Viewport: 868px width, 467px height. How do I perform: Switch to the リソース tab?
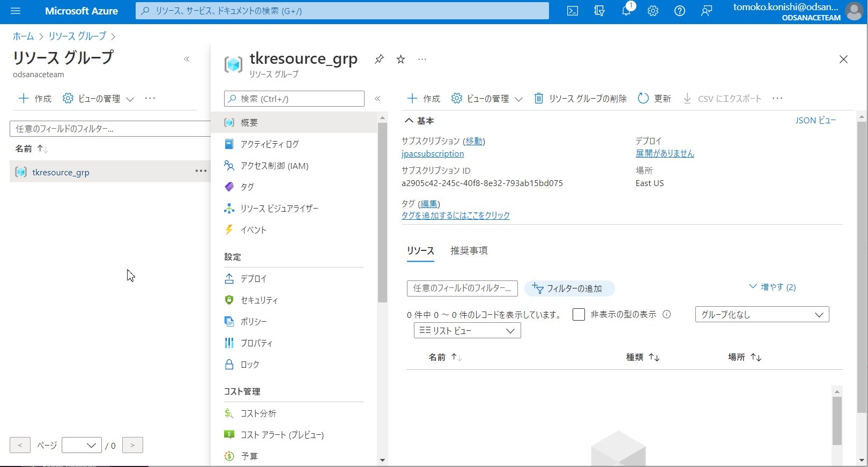(x=420, y=250)
